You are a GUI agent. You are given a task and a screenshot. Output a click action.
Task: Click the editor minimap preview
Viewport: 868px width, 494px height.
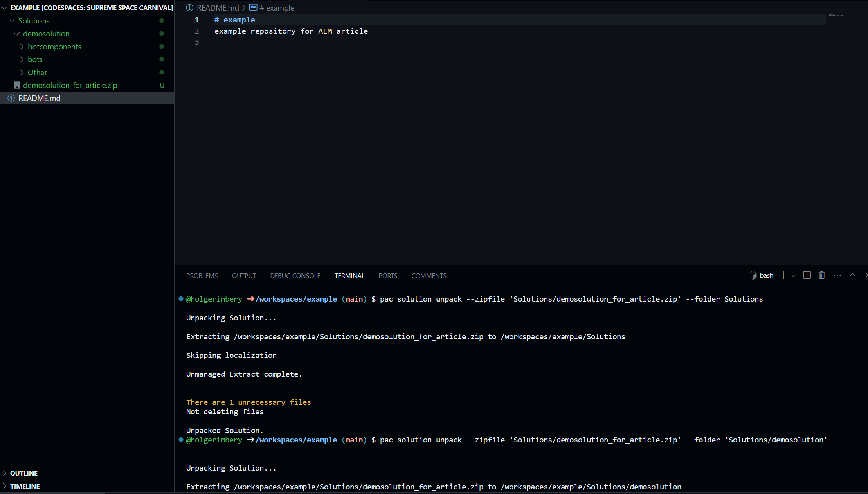(x=836, y=15)
